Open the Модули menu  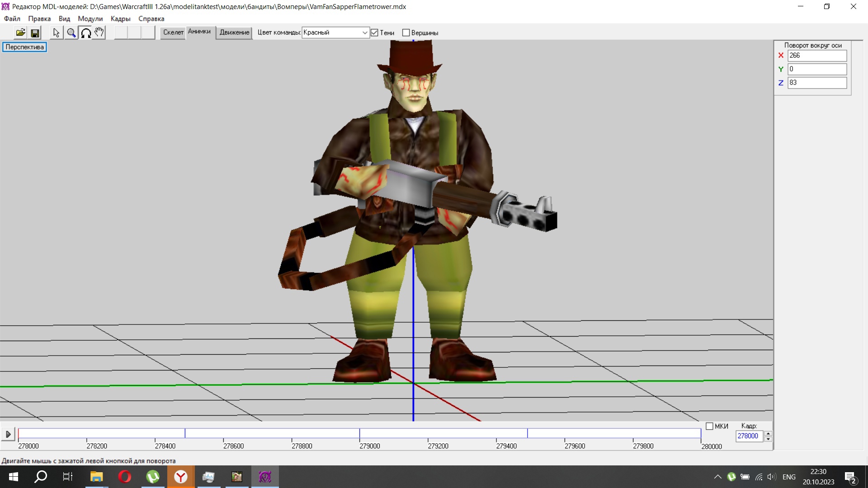click(90, 19)
